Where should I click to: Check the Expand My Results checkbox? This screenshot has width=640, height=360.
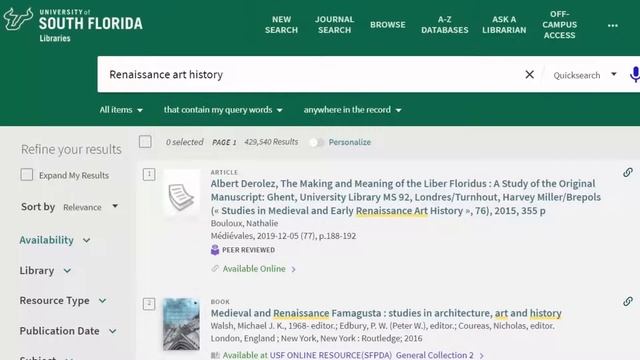[x=27, y=175]
